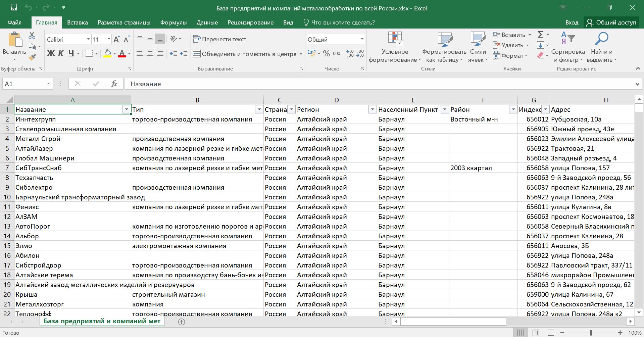Expand the Calibri font name dropdown

coord(88,39)
